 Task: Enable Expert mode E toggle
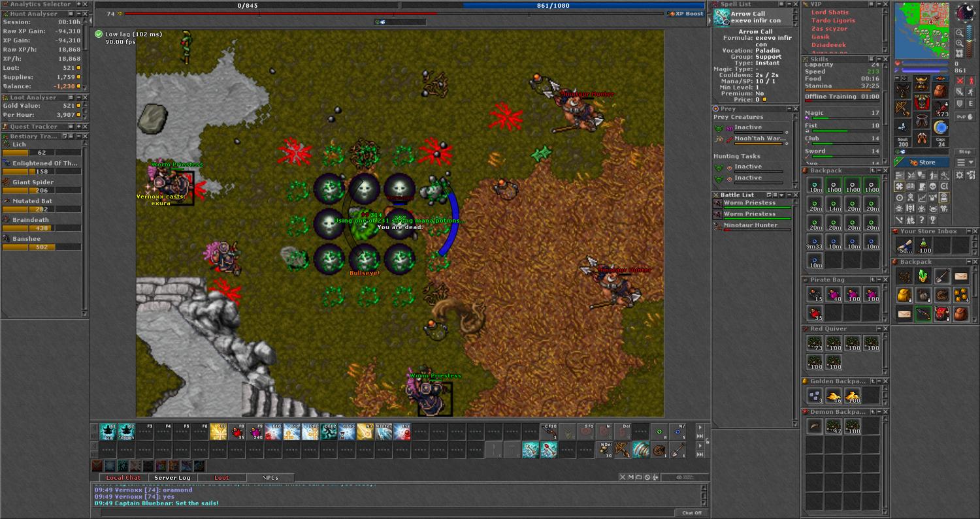tap(970, 104)
